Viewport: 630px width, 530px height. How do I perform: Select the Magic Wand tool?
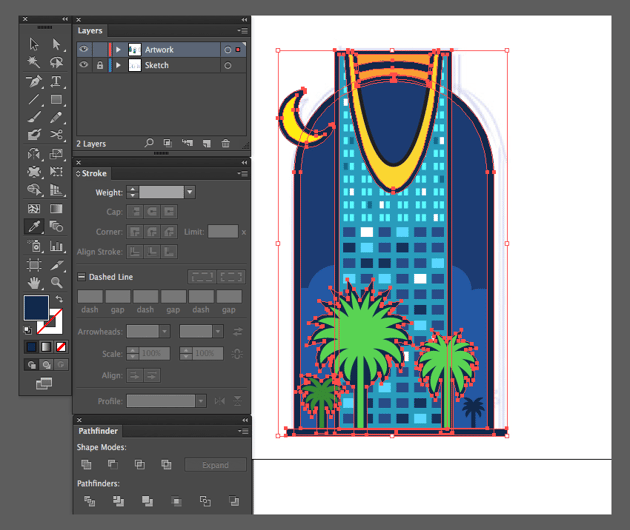34,62
